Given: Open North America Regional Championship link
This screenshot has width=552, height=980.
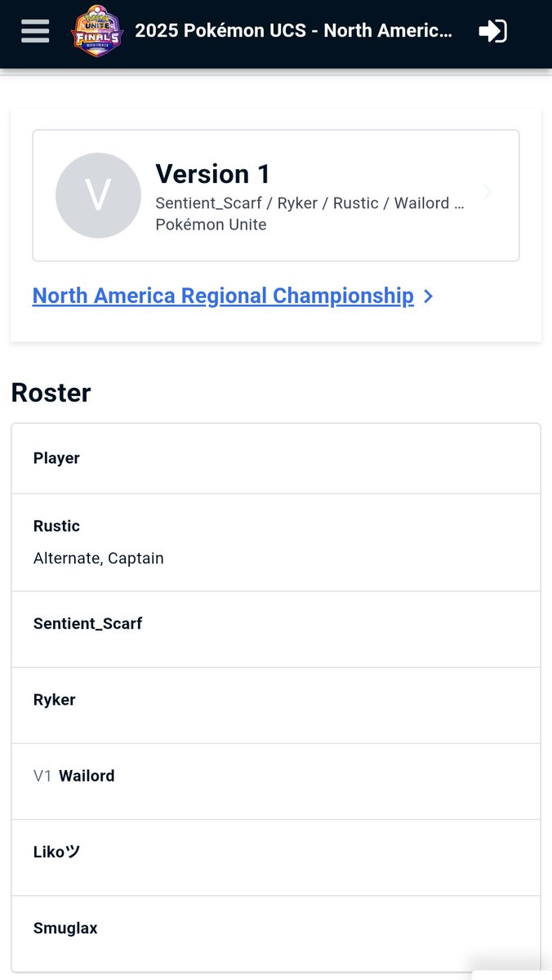Looking at the screenshot, I should (x=223, y=296).
